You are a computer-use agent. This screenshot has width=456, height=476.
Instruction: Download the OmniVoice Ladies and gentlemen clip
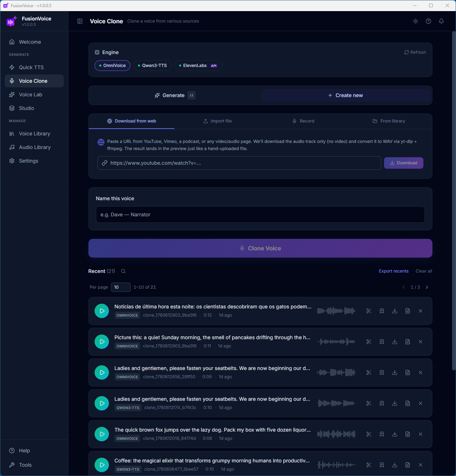395,372
